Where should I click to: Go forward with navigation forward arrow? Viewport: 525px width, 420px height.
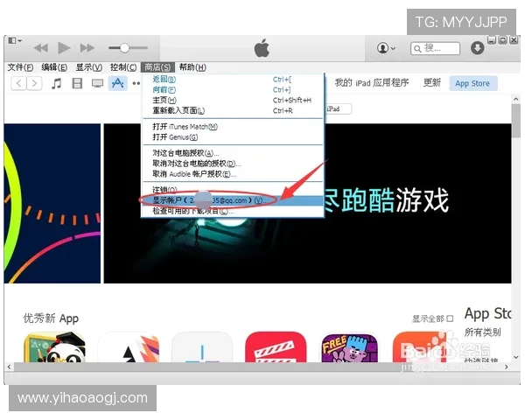pyautogui.click(x=34, y=83)
